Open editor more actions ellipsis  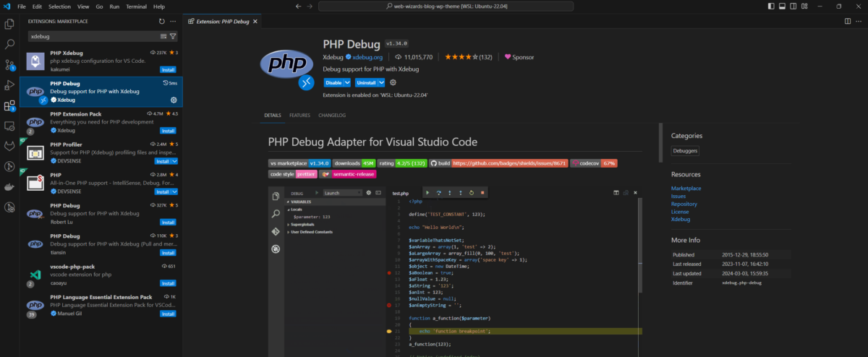(859, 22)
